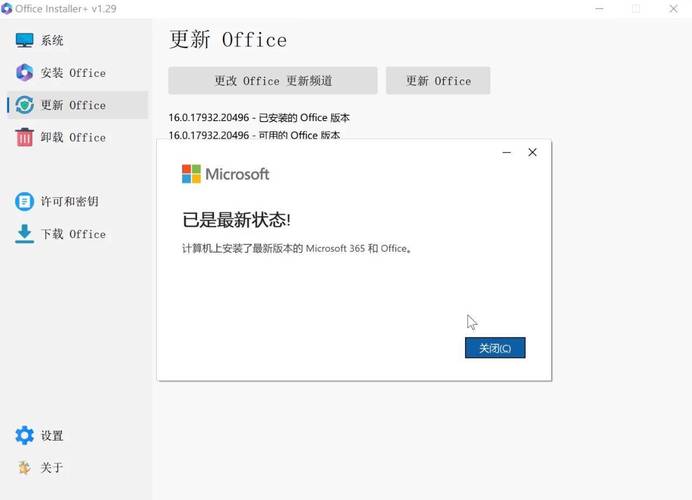The image size is (692, 500).
Task: Go to the 下载 Office sidebar label
Action: (73, 234)
